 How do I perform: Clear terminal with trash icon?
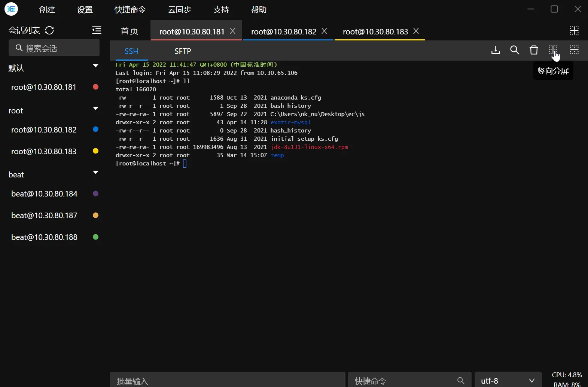click(x=534, y=50)
